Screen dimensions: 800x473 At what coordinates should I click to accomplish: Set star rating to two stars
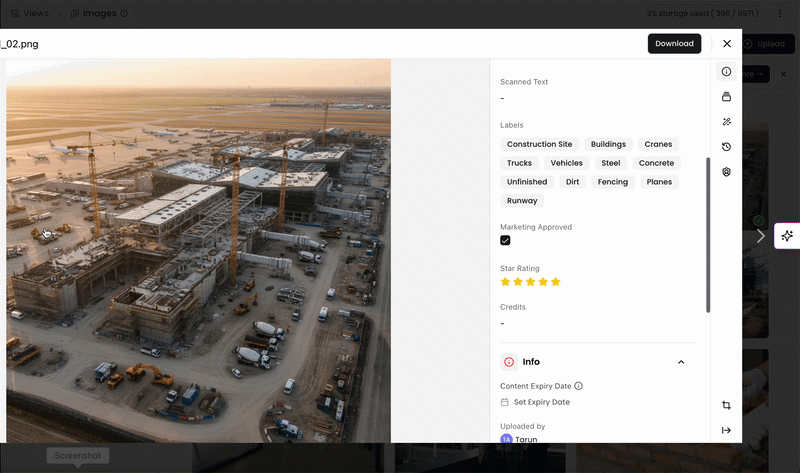518,282
